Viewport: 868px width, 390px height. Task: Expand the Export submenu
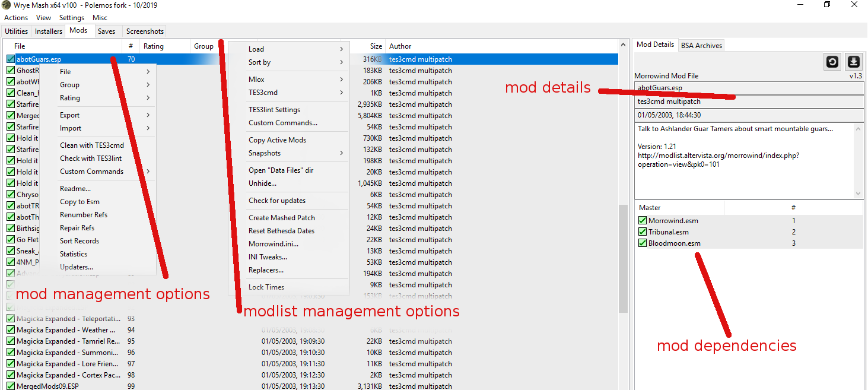coord(98,115)
